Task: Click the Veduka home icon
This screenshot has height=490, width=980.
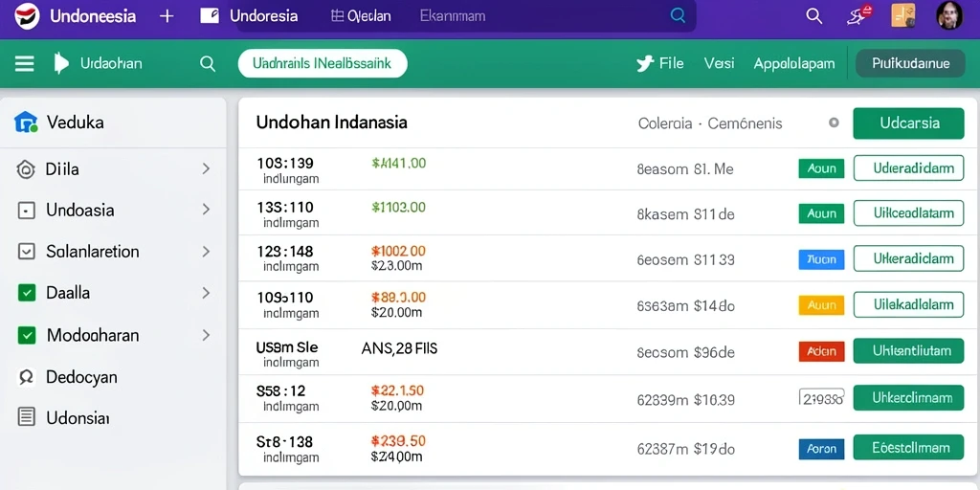Action: 26,122
